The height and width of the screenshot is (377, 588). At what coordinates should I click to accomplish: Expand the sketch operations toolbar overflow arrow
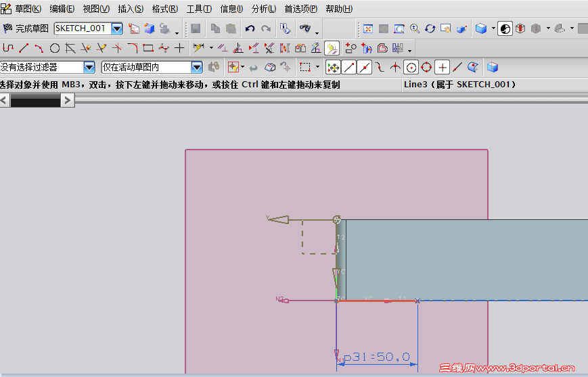410,51
